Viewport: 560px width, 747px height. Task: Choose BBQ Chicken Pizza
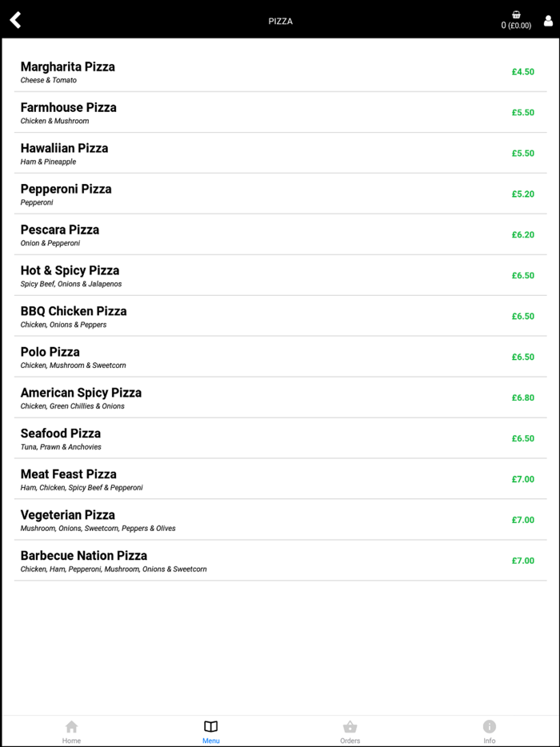(74, 312)
